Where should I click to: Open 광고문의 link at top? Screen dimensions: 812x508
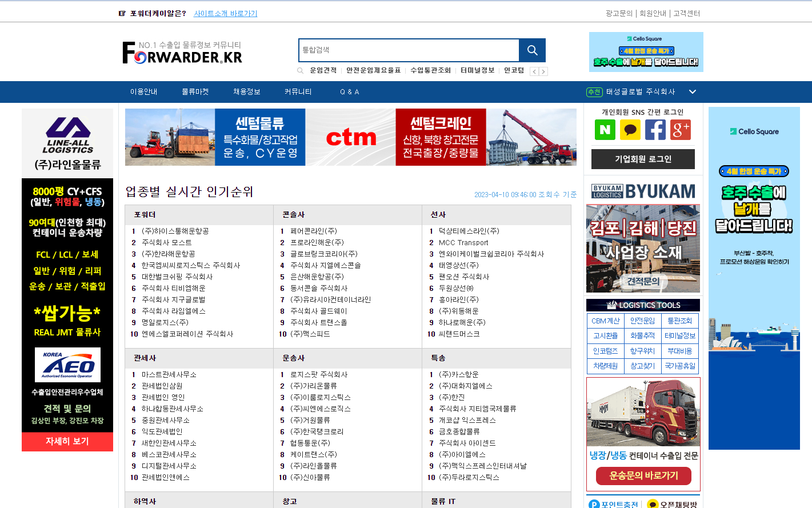point(619,13)
